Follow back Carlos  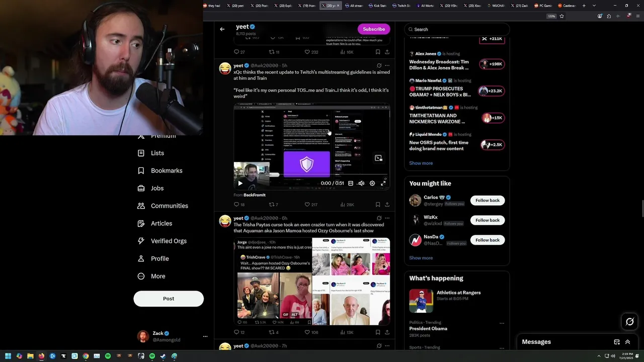(488, 200)
